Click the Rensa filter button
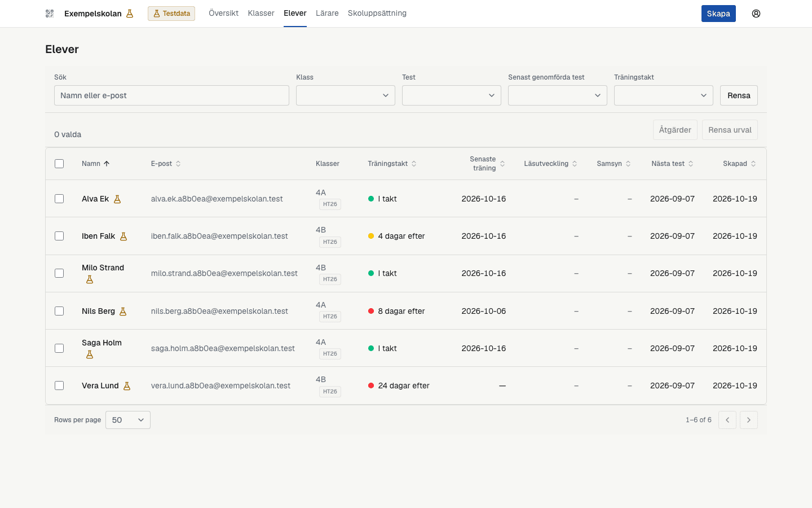 (739, 95)
